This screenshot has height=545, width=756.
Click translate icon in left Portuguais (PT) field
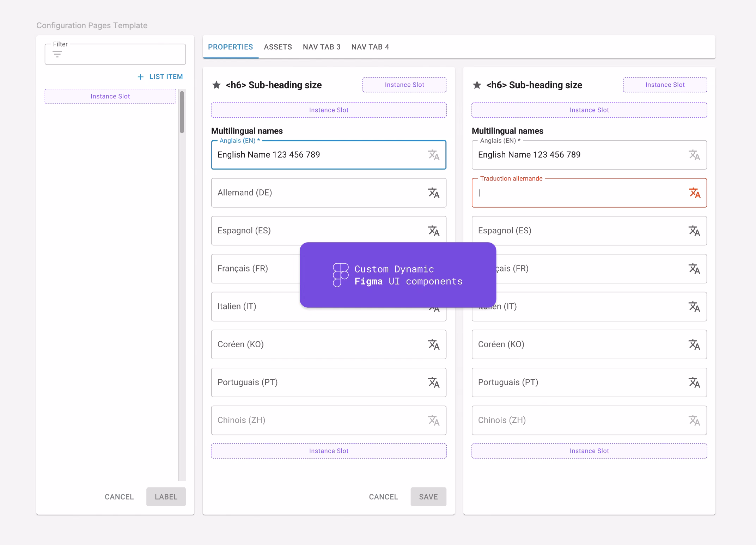[x=434, y=382]
